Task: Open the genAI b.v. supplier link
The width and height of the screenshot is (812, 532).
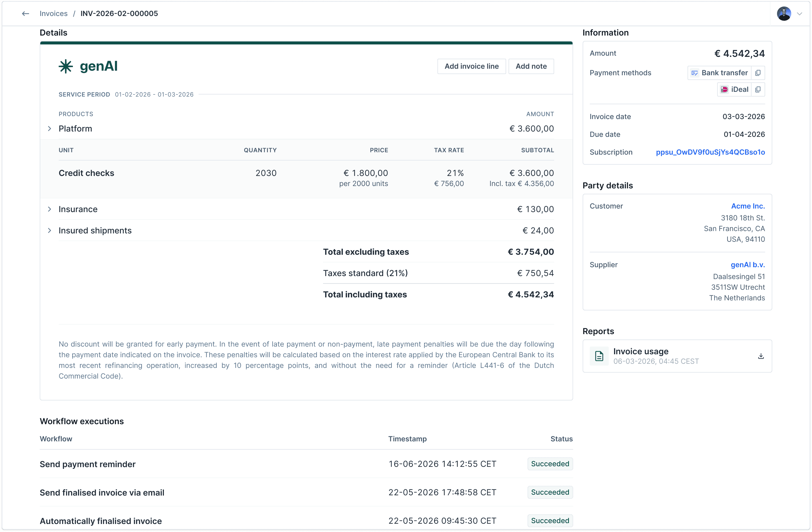Action: click(747, 265)
